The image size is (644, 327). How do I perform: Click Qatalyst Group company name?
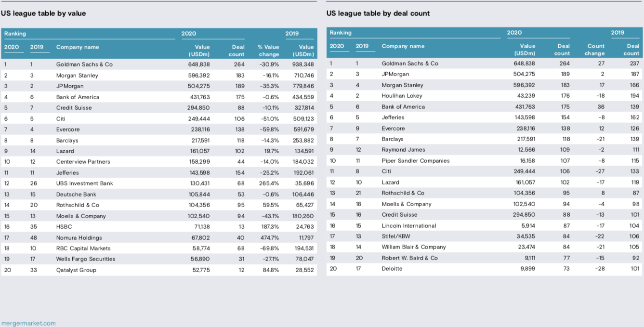(76, 270)
